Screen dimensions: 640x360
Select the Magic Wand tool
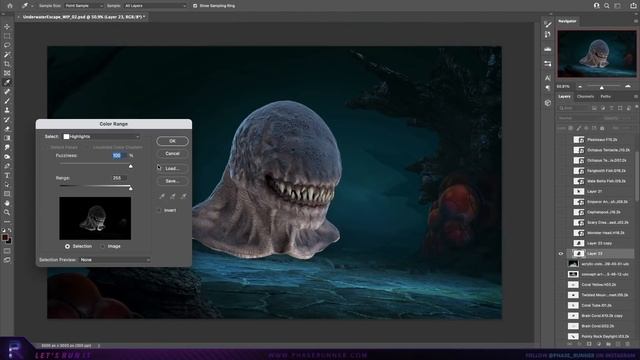pyautogui.click(x=7, y=55)
